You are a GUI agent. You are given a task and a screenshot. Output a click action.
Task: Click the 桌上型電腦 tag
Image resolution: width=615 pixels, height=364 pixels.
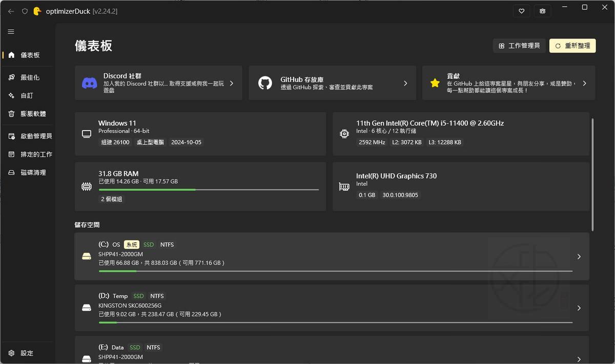tap(150, 142)
